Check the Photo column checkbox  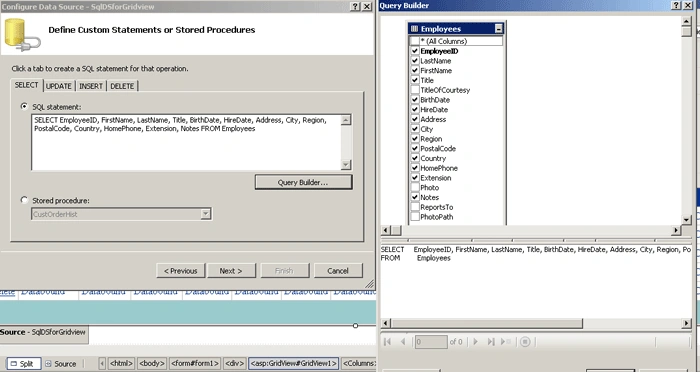[x=415, y=188]
